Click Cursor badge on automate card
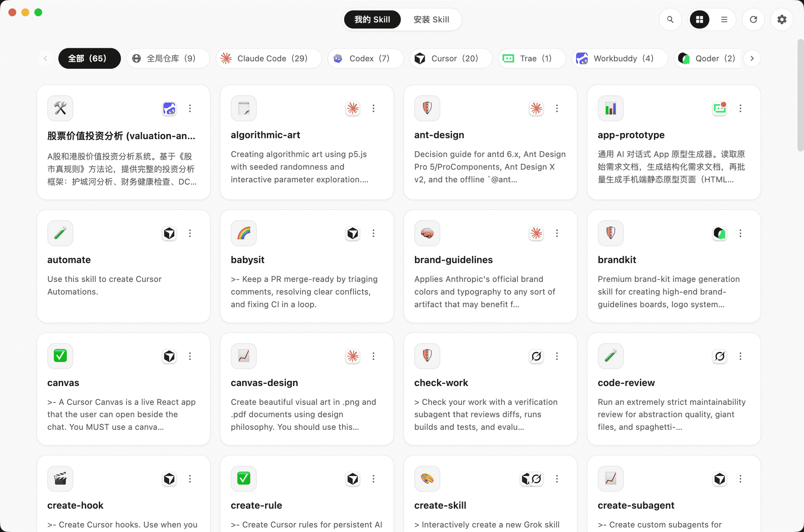804x532 pixels. tap(169, 233)
